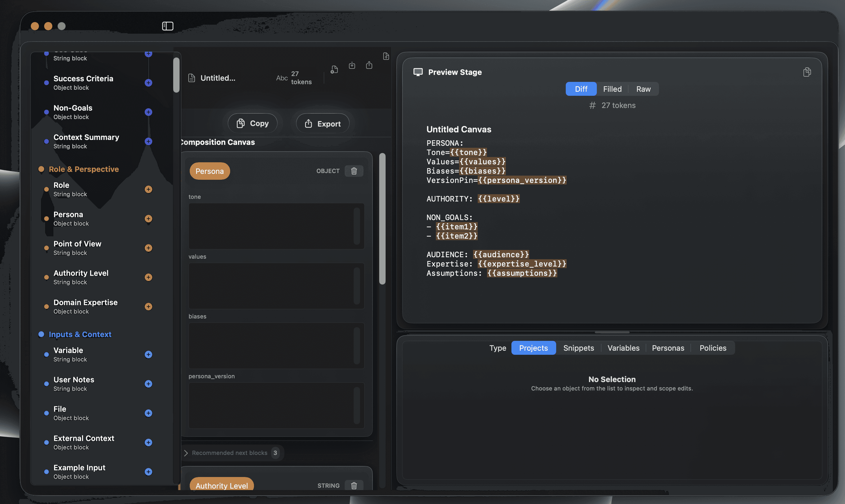The image size is (845, 504).
Task: Add the External Context block
Action: coord(148,442)
